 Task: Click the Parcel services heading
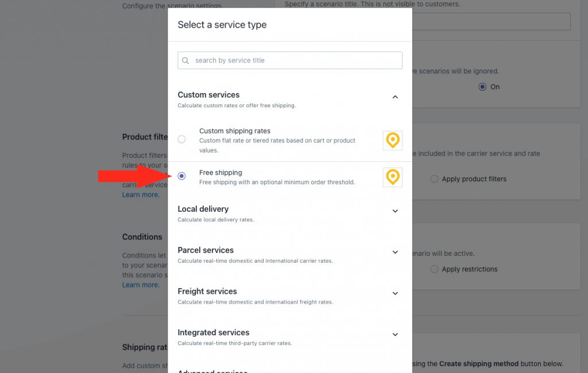pos(206,250)
